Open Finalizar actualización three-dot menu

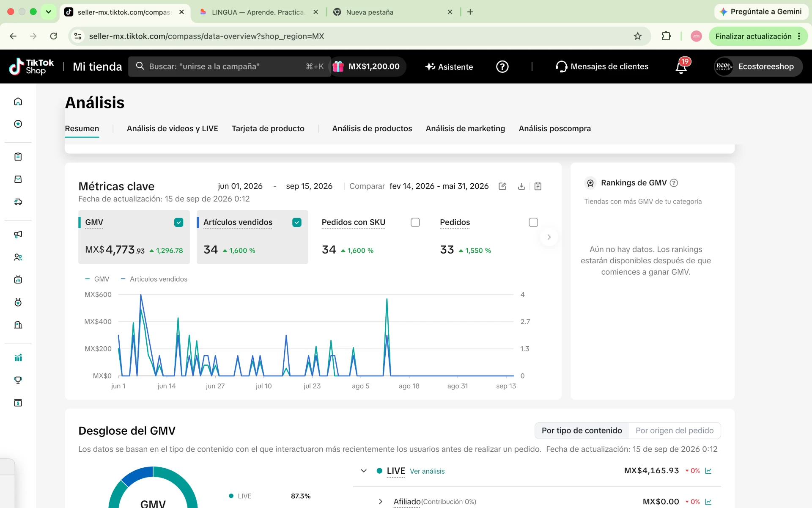(x=799, y=36)
